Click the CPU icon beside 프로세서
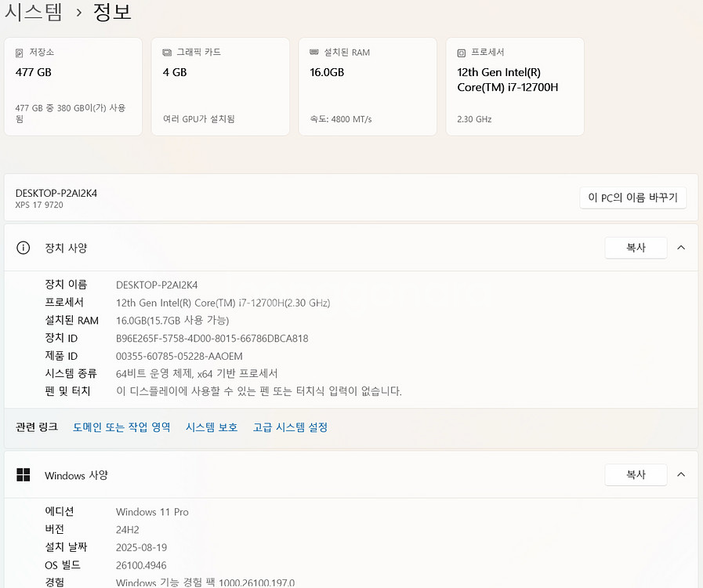 pos(462,53)
